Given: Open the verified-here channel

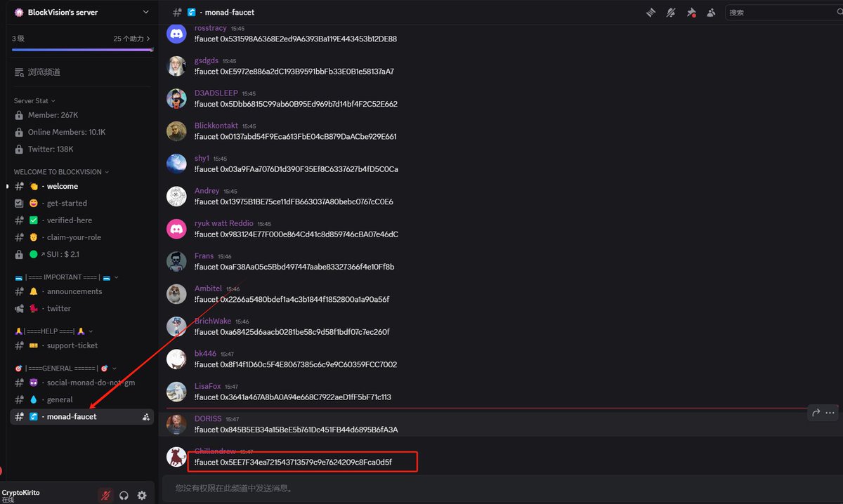Looking at the screenshot, I should tap(81, 220).
